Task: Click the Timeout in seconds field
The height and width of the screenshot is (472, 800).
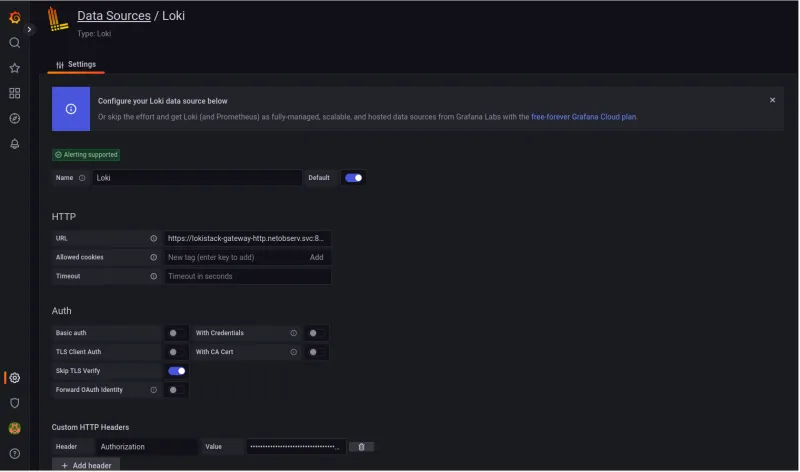Action: [x=247, y=276]
